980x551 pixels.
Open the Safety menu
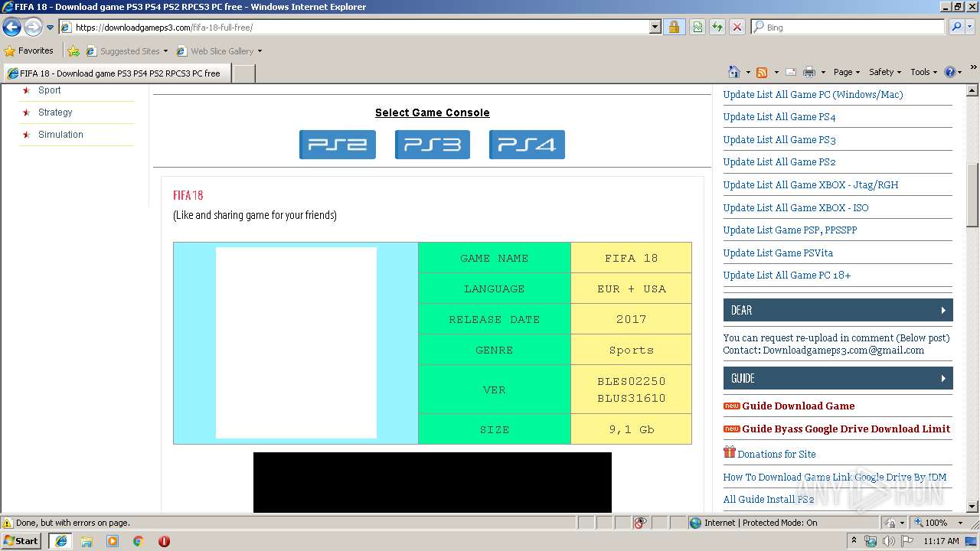[x=885, y=72]
